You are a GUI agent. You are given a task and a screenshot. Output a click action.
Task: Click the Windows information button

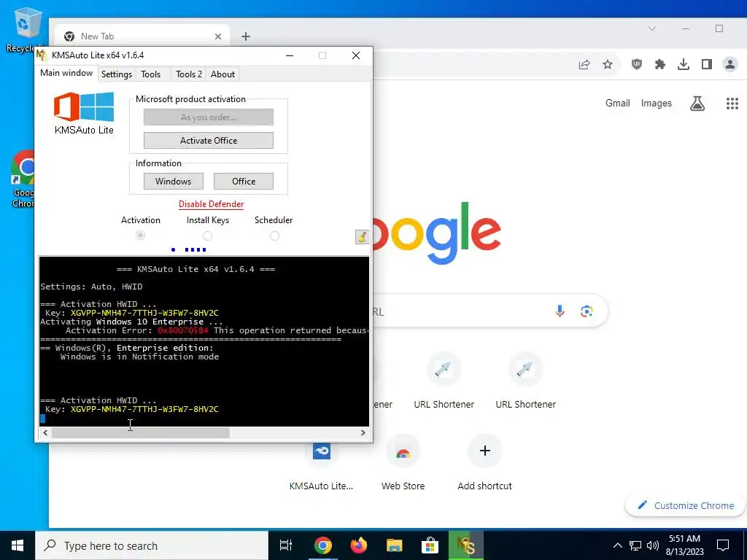coord(174,182)
